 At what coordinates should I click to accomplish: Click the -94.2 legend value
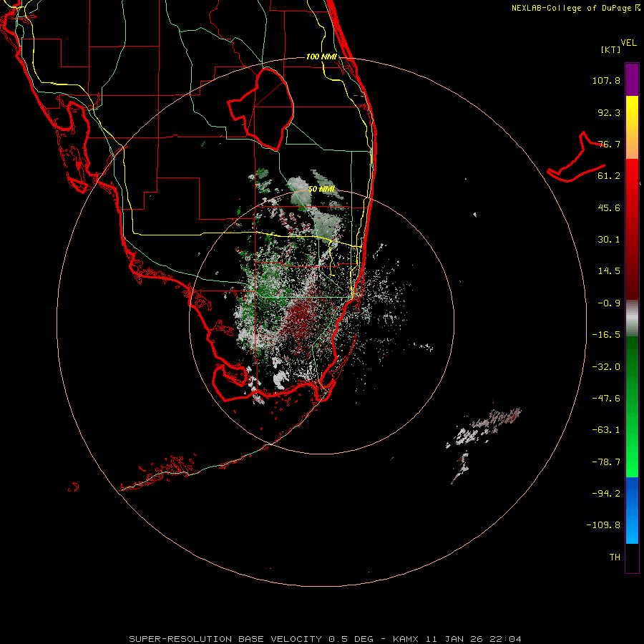pyautogui.click(x=606, y=493)
